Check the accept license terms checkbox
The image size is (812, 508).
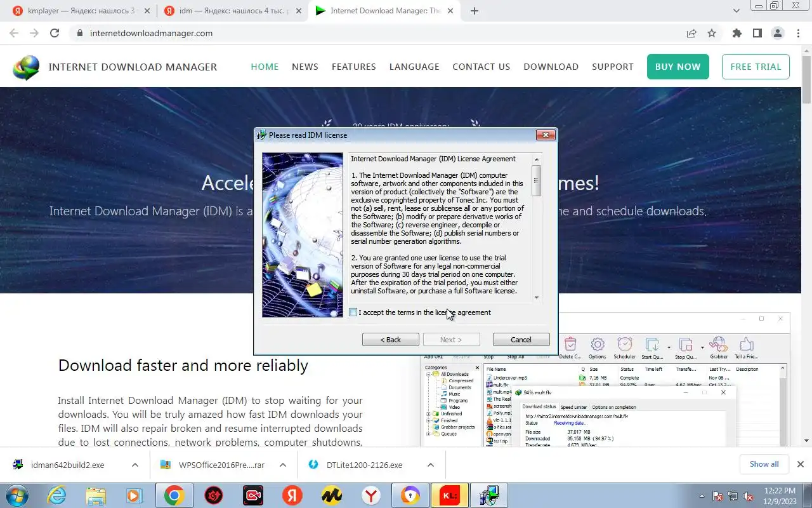[353, 312]
